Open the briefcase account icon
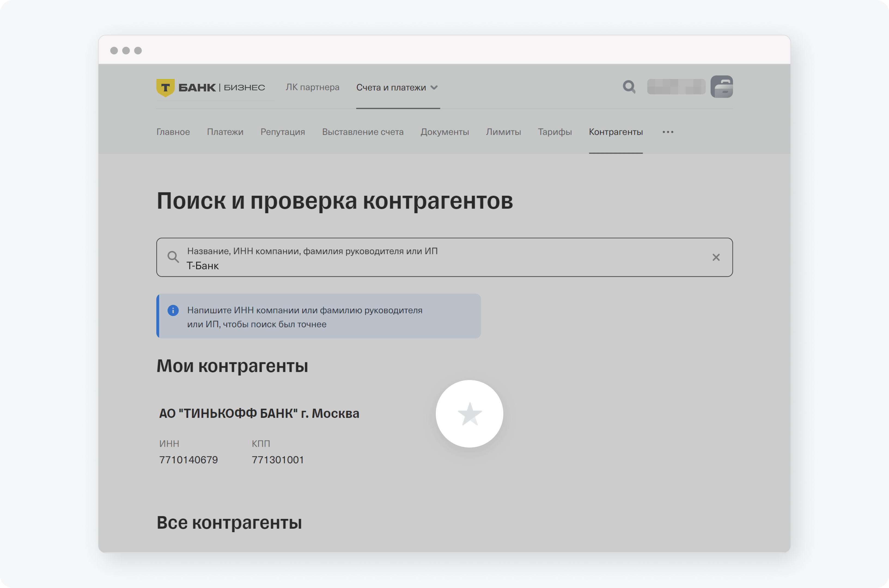 click(x=722, y=87)
